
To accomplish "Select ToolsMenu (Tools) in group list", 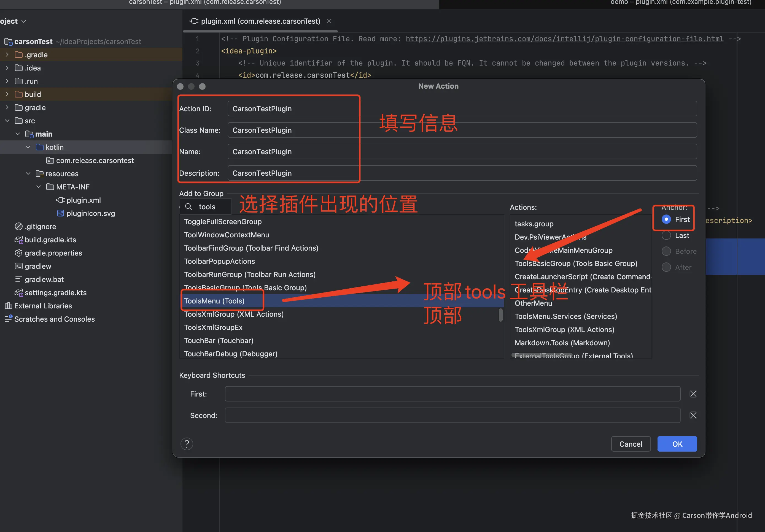I will pos(214,301).
